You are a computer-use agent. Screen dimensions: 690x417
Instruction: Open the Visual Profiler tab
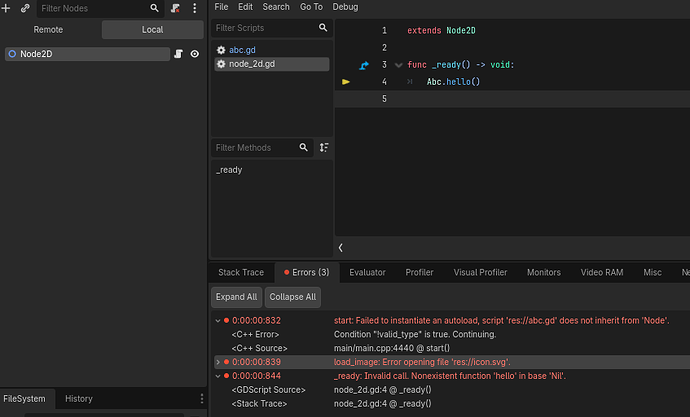480,272
